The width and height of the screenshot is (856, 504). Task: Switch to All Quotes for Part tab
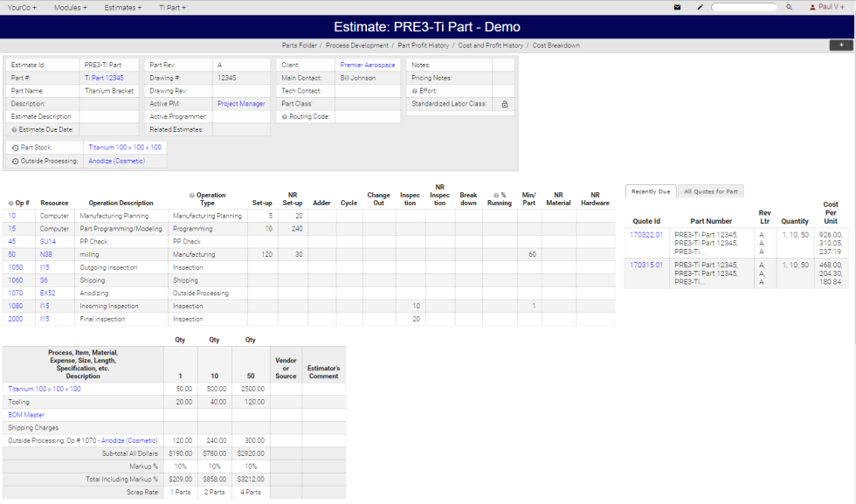point(710,191)
